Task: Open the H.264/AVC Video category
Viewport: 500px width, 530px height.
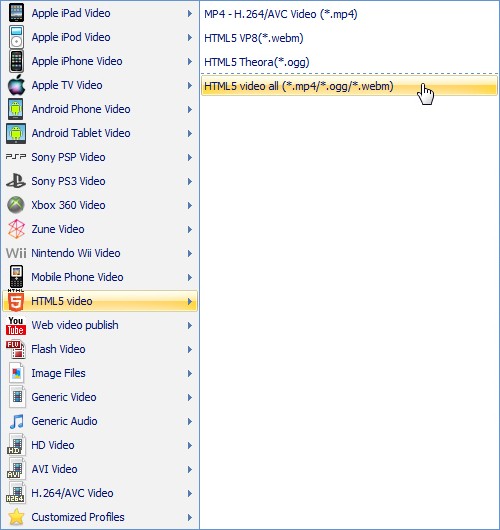Action: point(100,493)
